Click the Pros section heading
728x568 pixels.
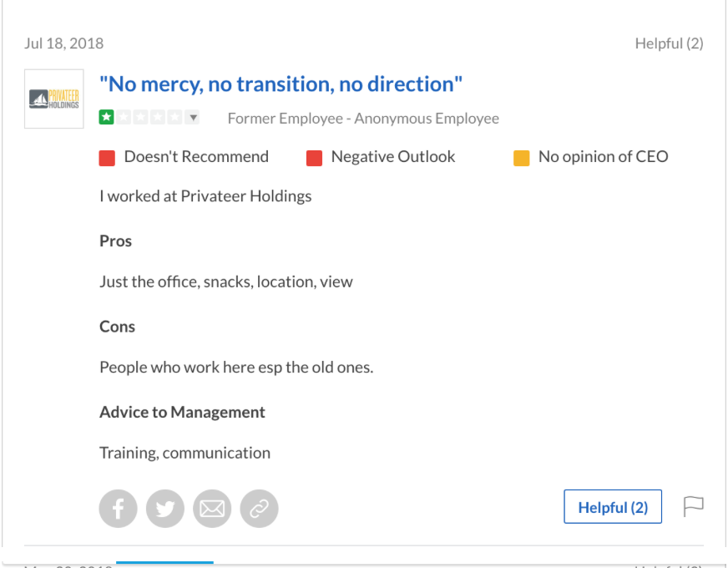116,241
